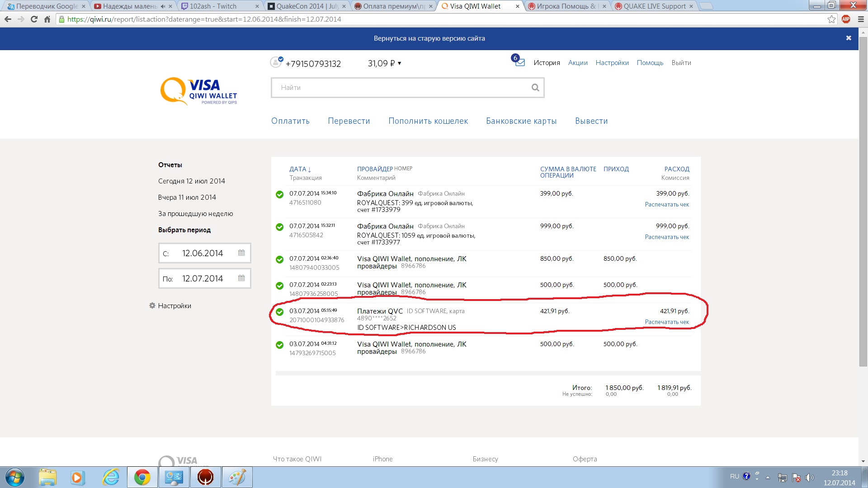
Task: Open calendar for the end date field
Action: point(241,278)
